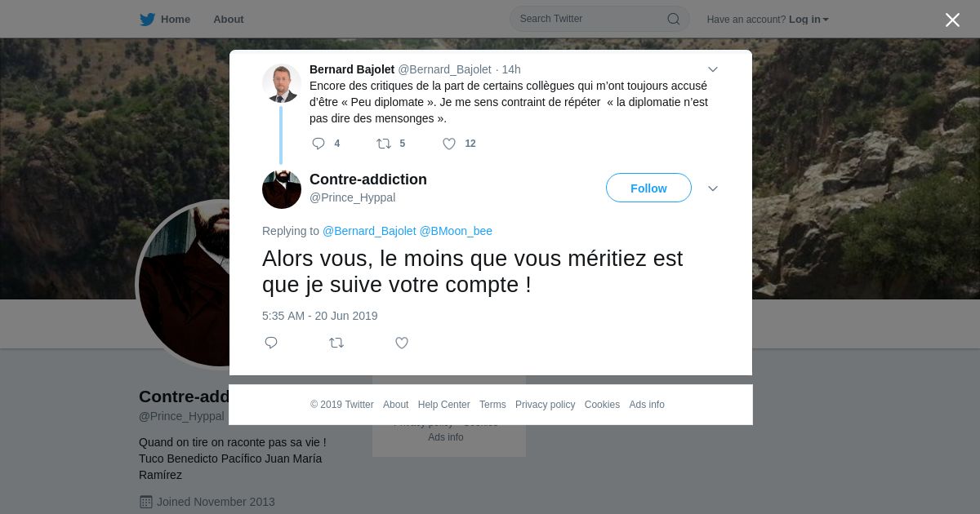Click the Twitter bird Home icon

[147, 20]
